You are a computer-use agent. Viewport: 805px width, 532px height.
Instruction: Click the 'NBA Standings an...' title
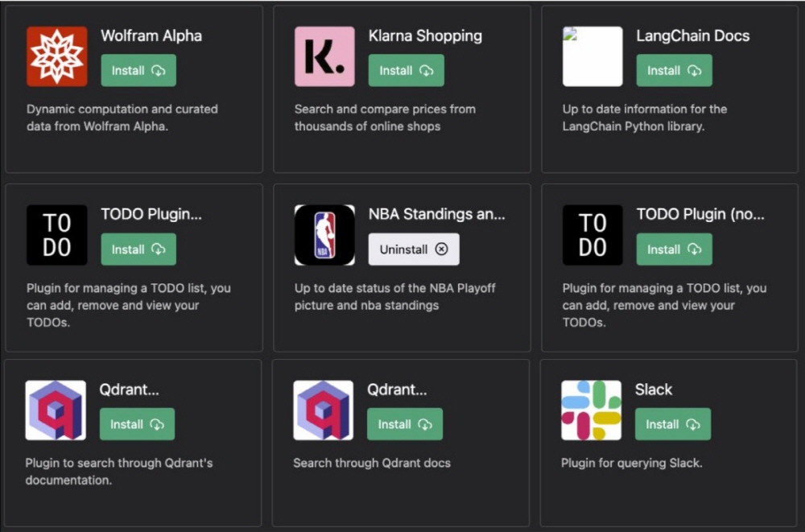click(437, 214)
